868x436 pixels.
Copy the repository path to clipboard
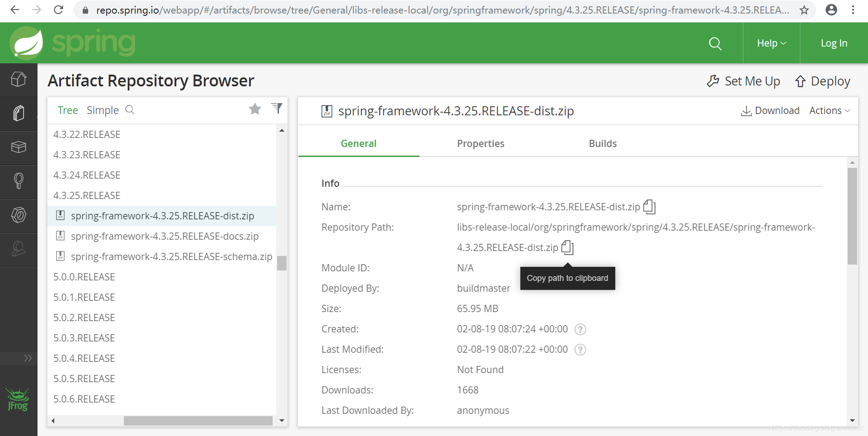click(567, 247)
